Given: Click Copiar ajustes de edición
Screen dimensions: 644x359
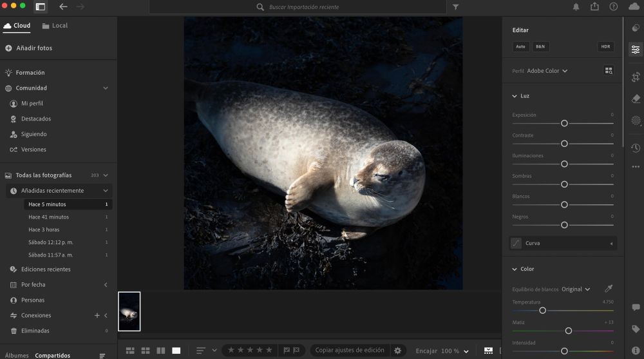Looking at the screenshot, I should coord(350,350).
